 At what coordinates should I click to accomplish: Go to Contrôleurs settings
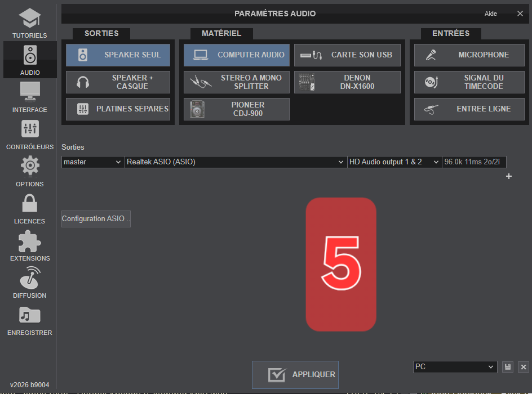(x=30, y=135)
